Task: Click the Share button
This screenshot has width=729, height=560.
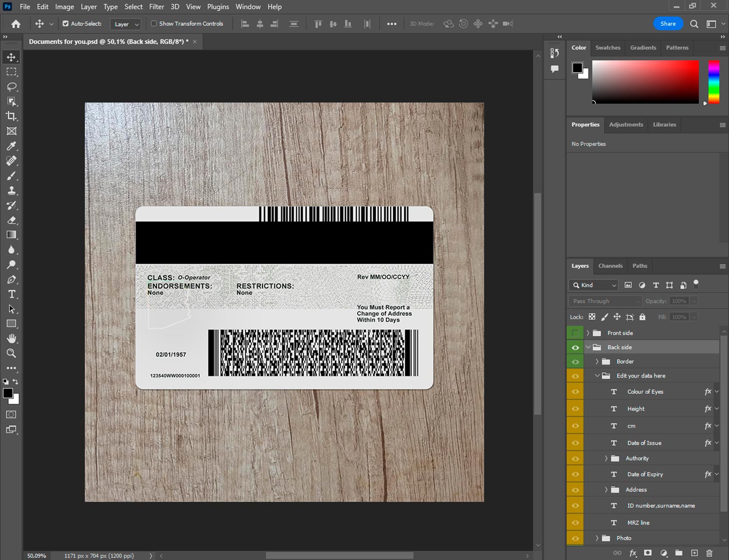Action: (x=668, y=23)
